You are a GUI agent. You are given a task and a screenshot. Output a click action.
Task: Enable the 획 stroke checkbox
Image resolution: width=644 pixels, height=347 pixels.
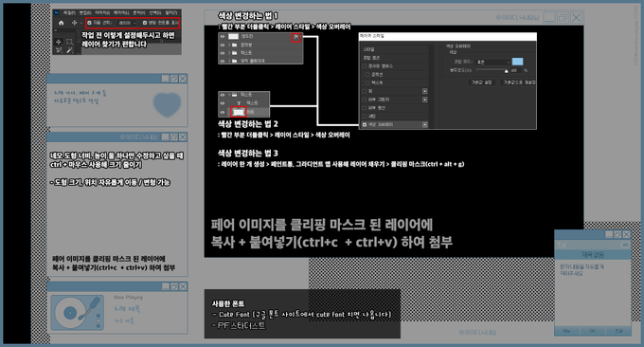point(365,91)
